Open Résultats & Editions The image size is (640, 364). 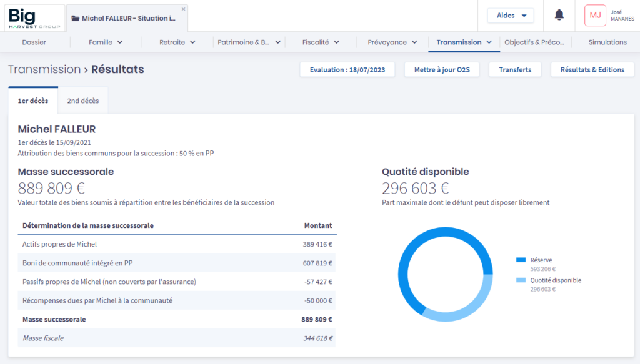[x=592, y=70]
